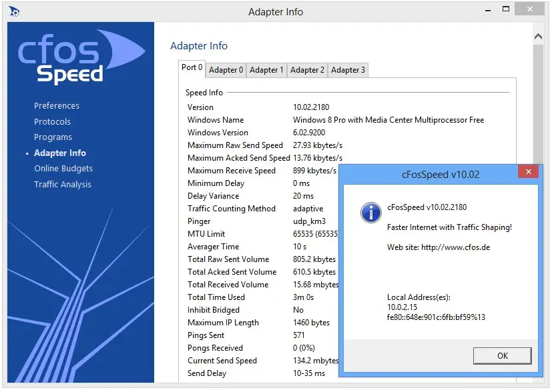Image resolution: width=552 pixels, height=392 pixels.
Task: Click the Maximum Receive Speed label
Action: (x=232, y=171)
